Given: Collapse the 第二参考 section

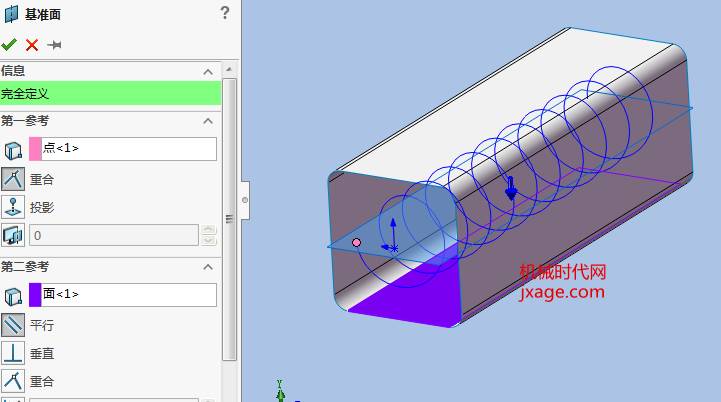Looking at the screenshot, I should (x=208, y=267).
